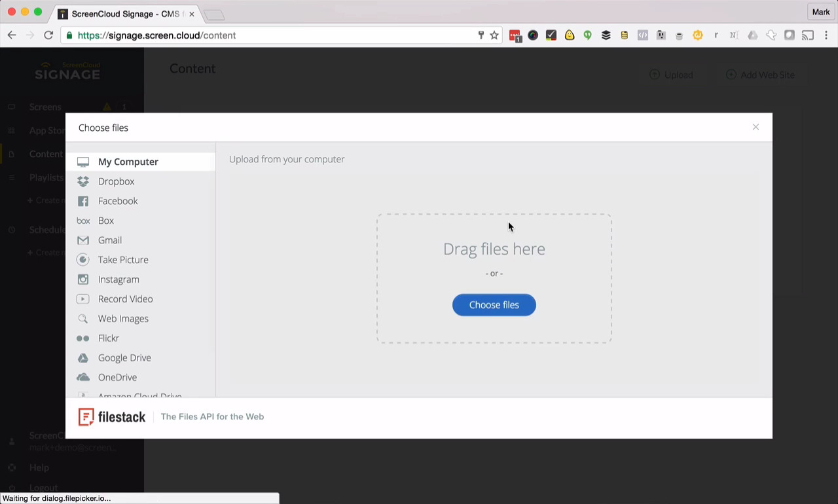Click dimmed Help sidebar item

tap(39, 467)
